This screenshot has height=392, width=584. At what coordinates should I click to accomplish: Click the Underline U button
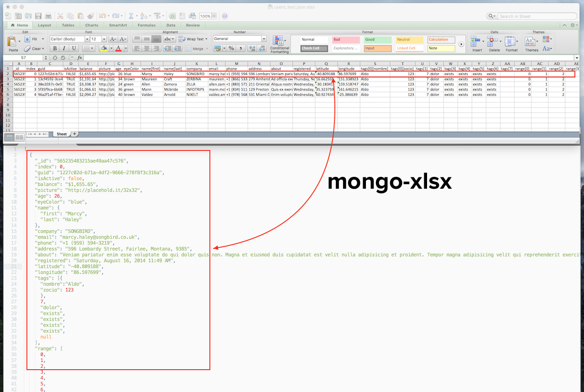pyautogui.click(x=74, y=48)
